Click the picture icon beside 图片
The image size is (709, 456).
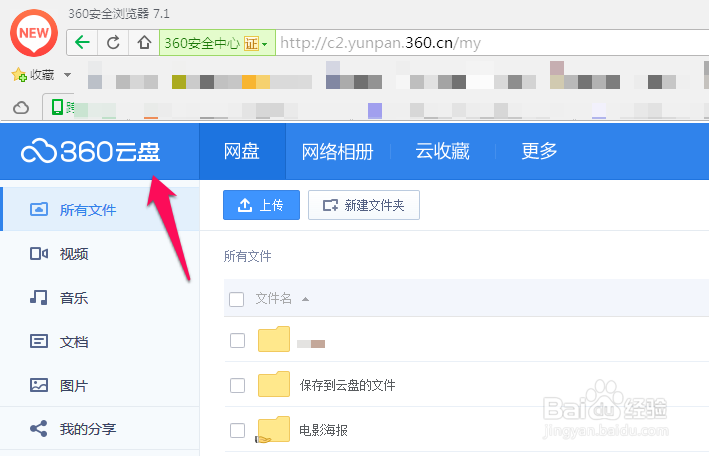[39, 385]
